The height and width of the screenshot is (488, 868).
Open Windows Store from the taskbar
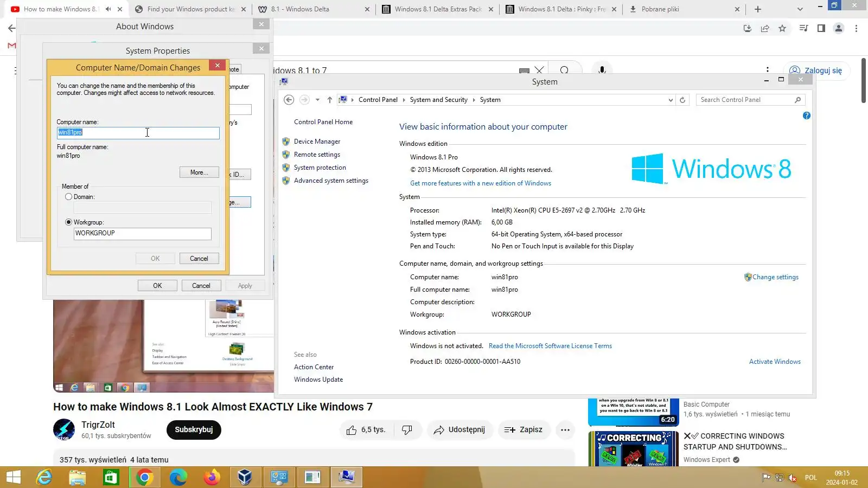(x=111, y=477)
